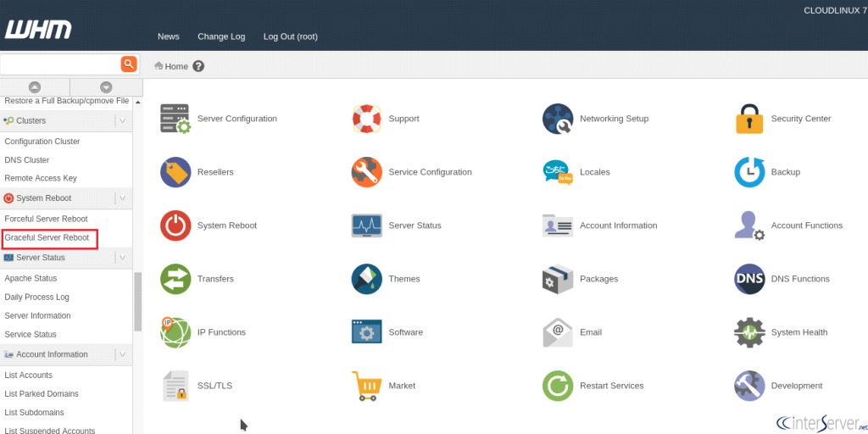Open the Account Information card icon
Image resolution: width=868 pixels, height=434 pixels.
coord(558,225)
